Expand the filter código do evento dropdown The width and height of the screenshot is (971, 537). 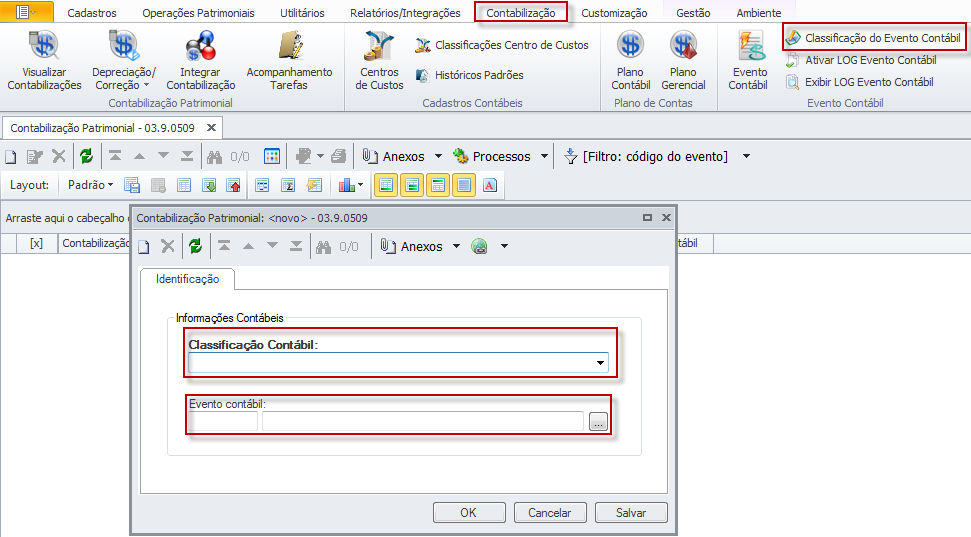point(746,157)
